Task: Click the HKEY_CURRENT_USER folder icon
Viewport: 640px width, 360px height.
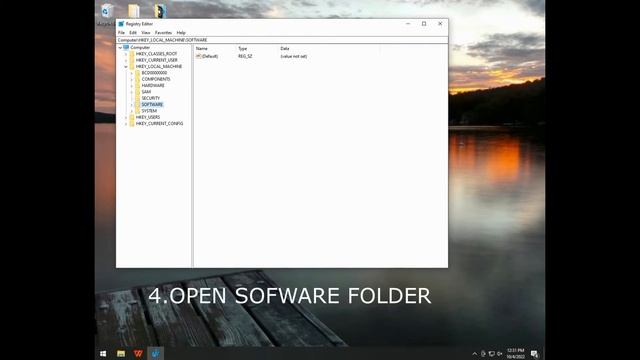Action: [x=132, y=60]
